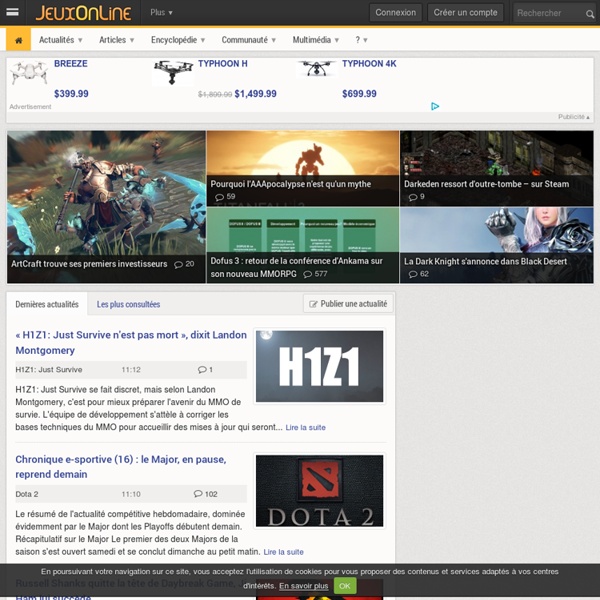600x600 pixels.
Task: Open comments bubble for Dofus 3 article
Action: point(315,274)
